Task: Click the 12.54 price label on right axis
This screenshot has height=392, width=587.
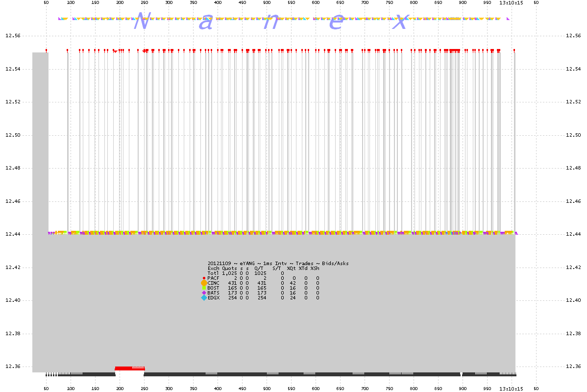Action: [573, 69]
